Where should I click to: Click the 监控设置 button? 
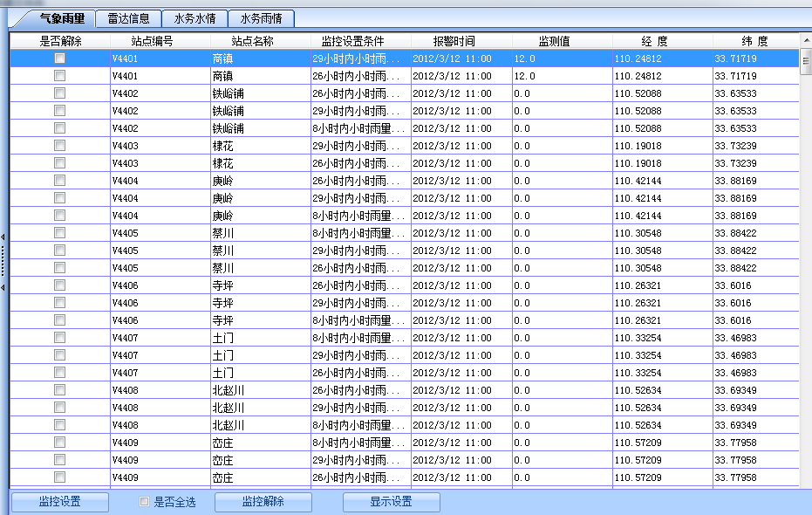[x=58, y=502]
